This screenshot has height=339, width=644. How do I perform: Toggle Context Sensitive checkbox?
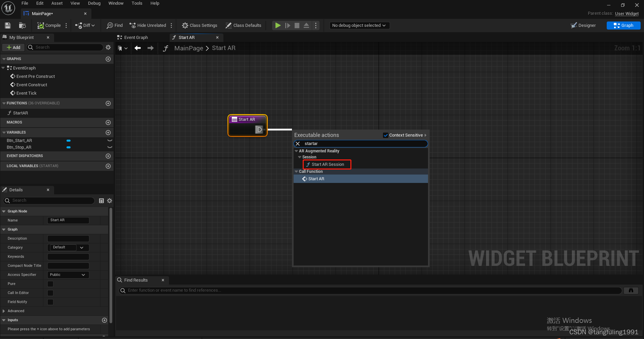click(x=386, y=135)
